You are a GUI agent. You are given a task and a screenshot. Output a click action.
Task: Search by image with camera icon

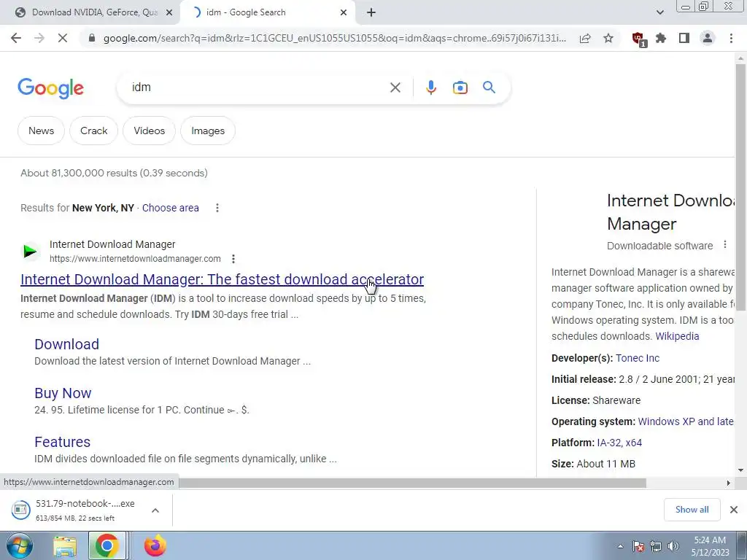click(460, 87)
